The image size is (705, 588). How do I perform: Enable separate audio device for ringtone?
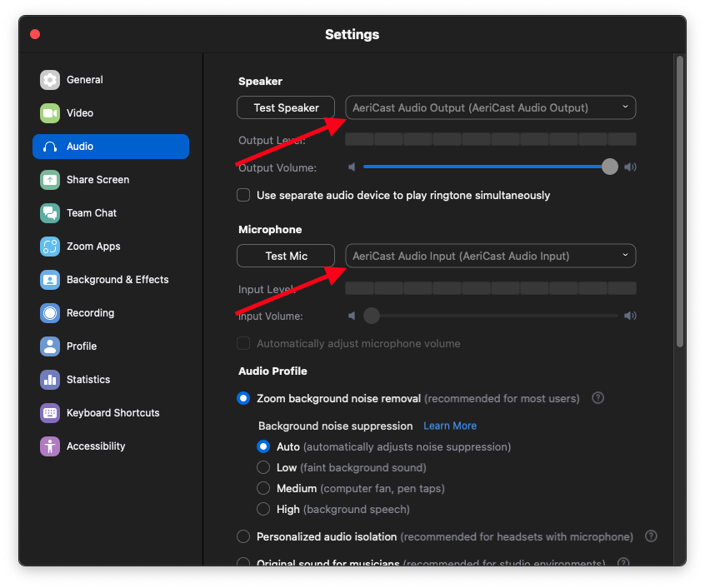[x=243, y=195]
